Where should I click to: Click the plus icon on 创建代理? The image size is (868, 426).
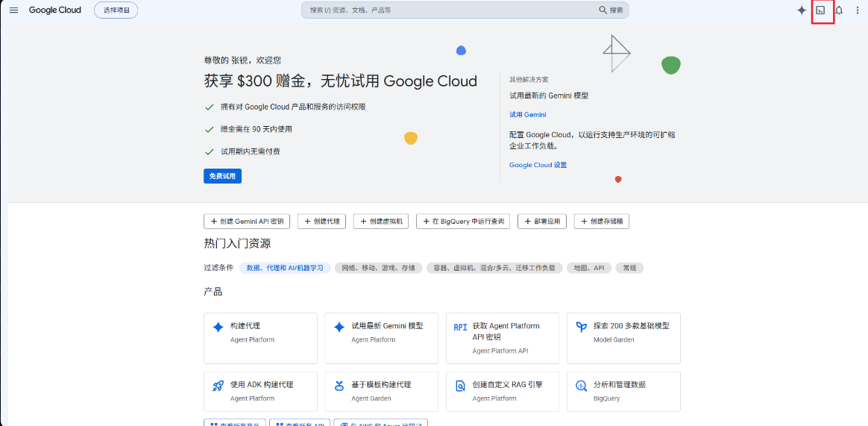click(x=308, y=222)
